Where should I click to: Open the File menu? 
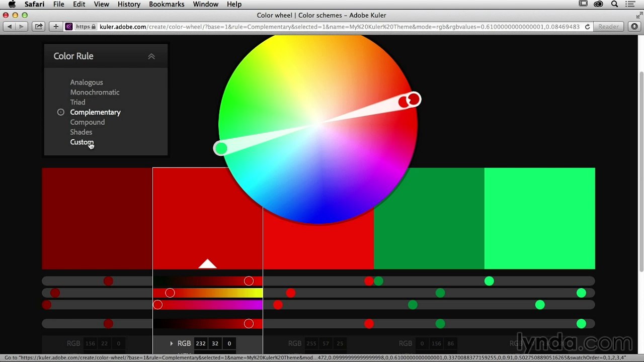tap(59, 4)
